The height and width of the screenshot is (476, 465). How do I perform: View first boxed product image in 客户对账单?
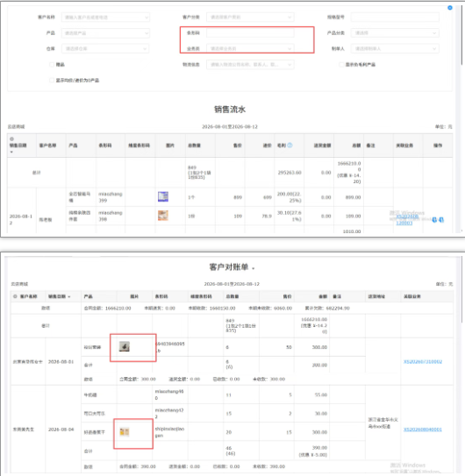point(124,346)
